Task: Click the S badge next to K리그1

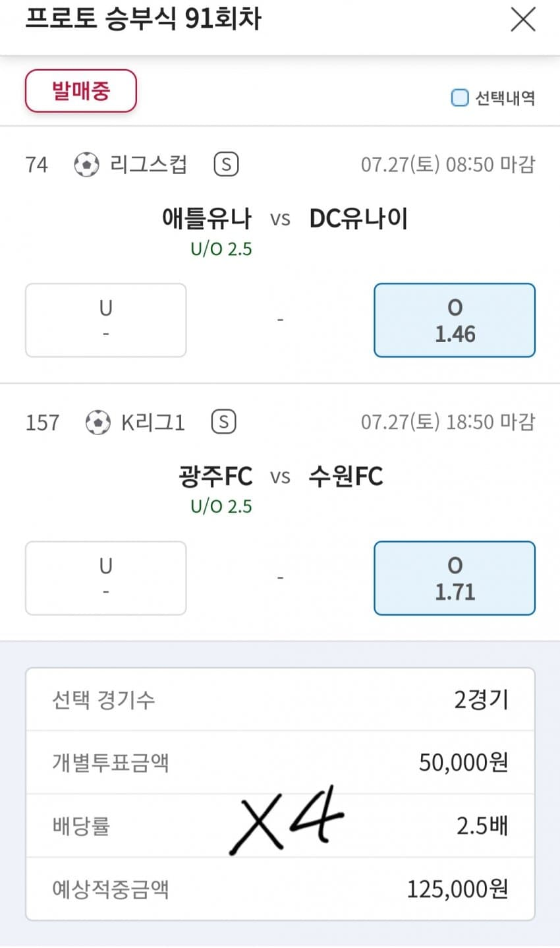Action: click(x=223, y=422)
